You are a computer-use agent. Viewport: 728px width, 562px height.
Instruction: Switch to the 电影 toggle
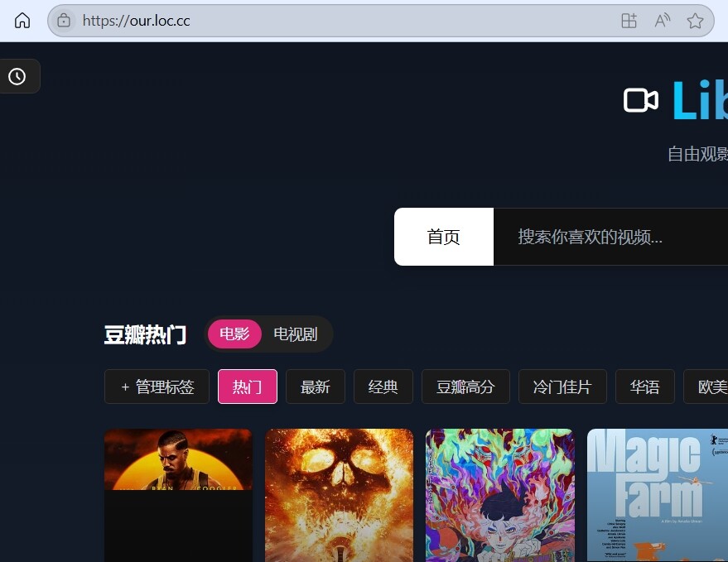tap(234, 334)
